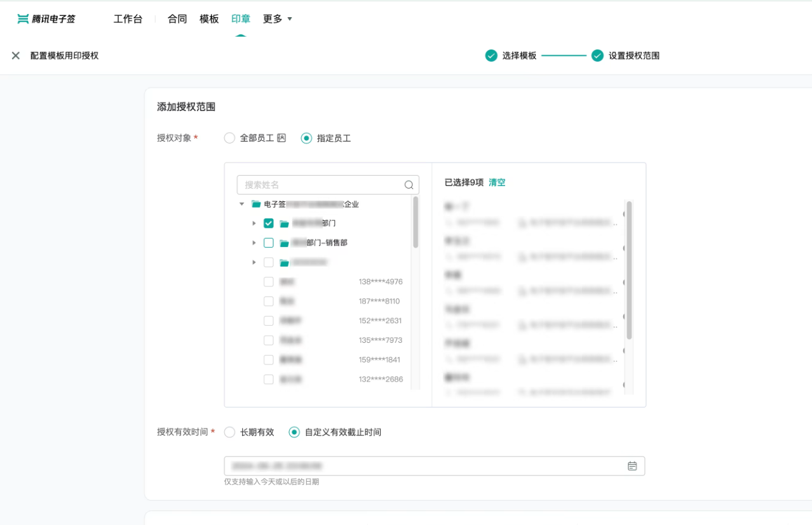Click the Tencent e-sign logo
Viewport: 812px width, 525px height.
click(46, 19)
